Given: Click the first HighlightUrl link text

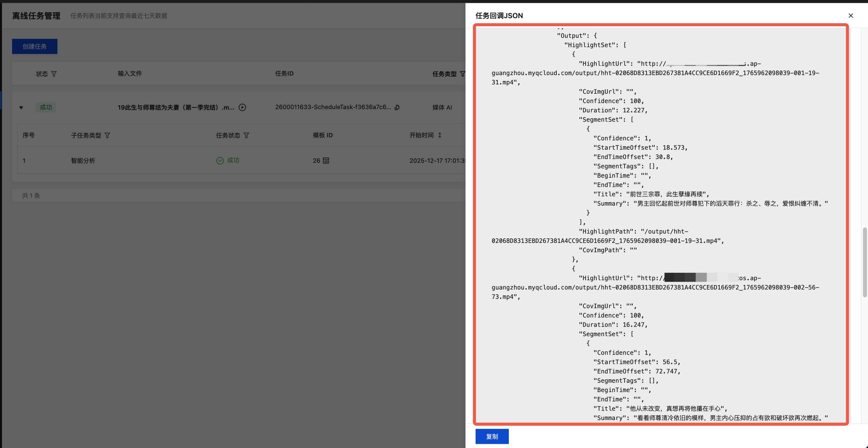Looking at the screenshot, I should click(655, 73).
